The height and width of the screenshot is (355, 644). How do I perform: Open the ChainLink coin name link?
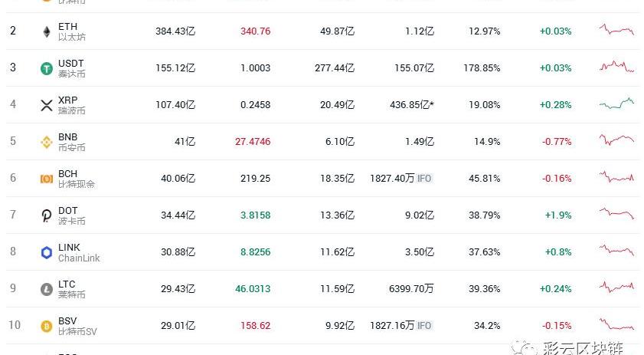tap(78, 258)
